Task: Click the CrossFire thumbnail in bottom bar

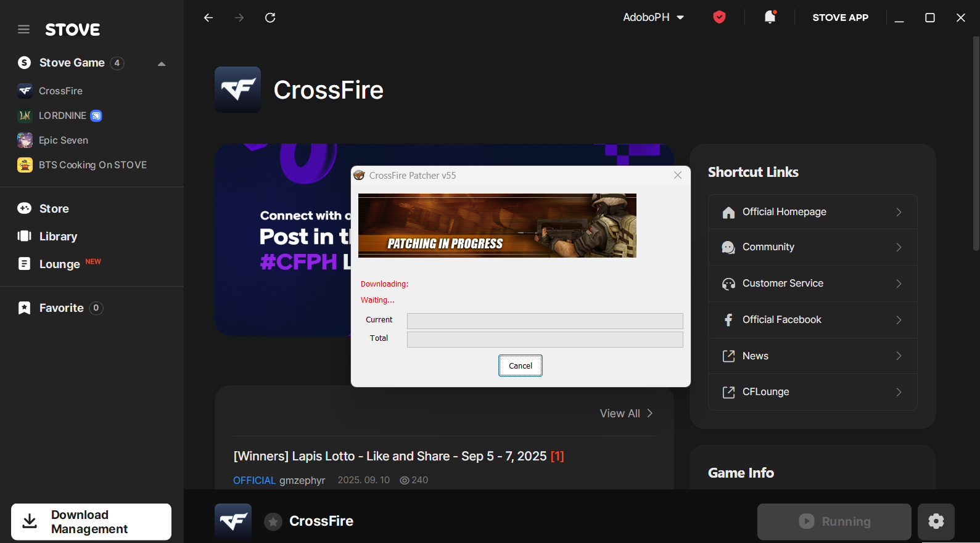Action: click(233, 521)
